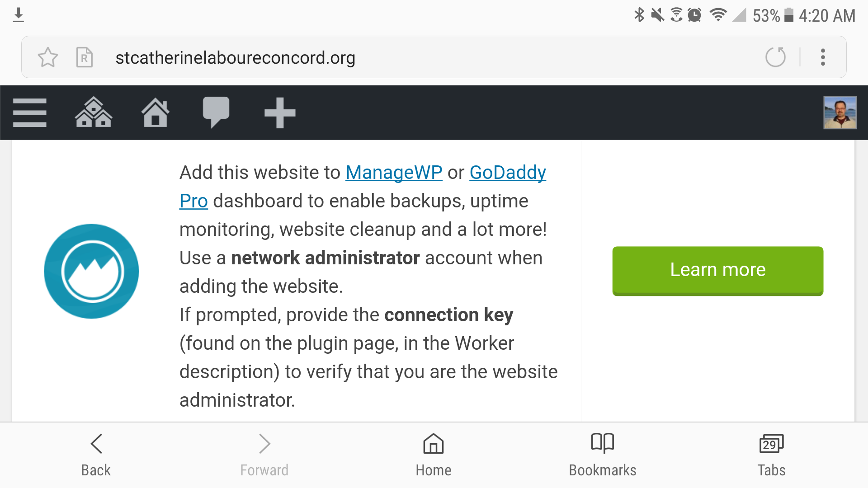Click the ManageWP circular logo
Viewport: 868px width, 488px height.
point(91,271)
